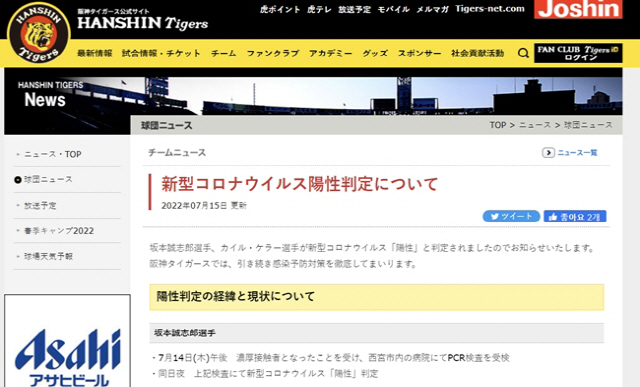Open the Joshin sponsor banner
Viewport: 640px width, 387px height.
tap(578, 9)
